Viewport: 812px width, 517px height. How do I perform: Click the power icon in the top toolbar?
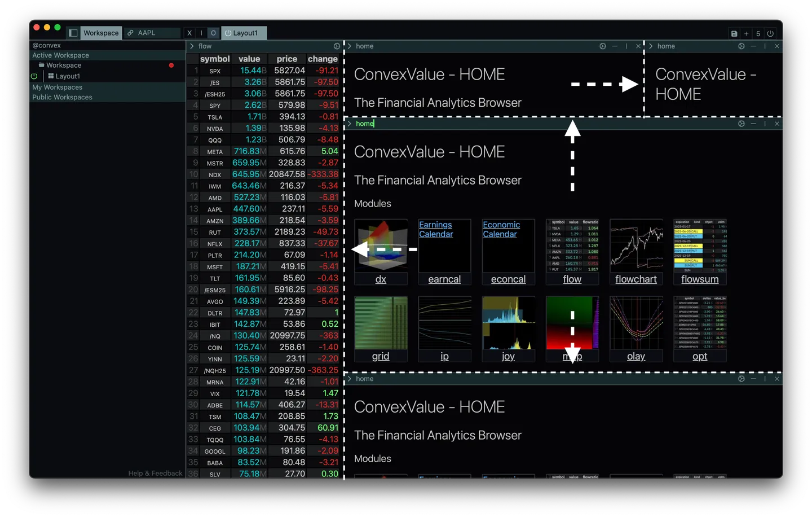pyautogui.click(x=770, y=34)
